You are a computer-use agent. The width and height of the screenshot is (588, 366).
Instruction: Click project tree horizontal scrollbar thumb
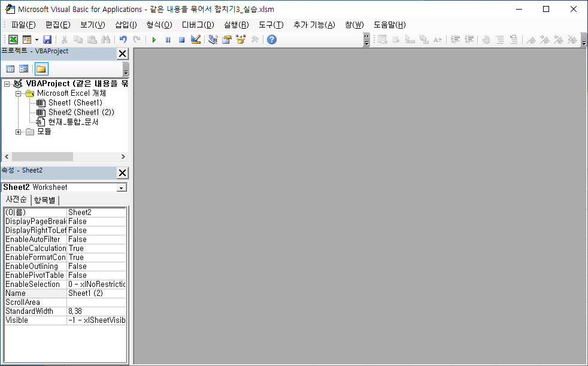point(43,156)
